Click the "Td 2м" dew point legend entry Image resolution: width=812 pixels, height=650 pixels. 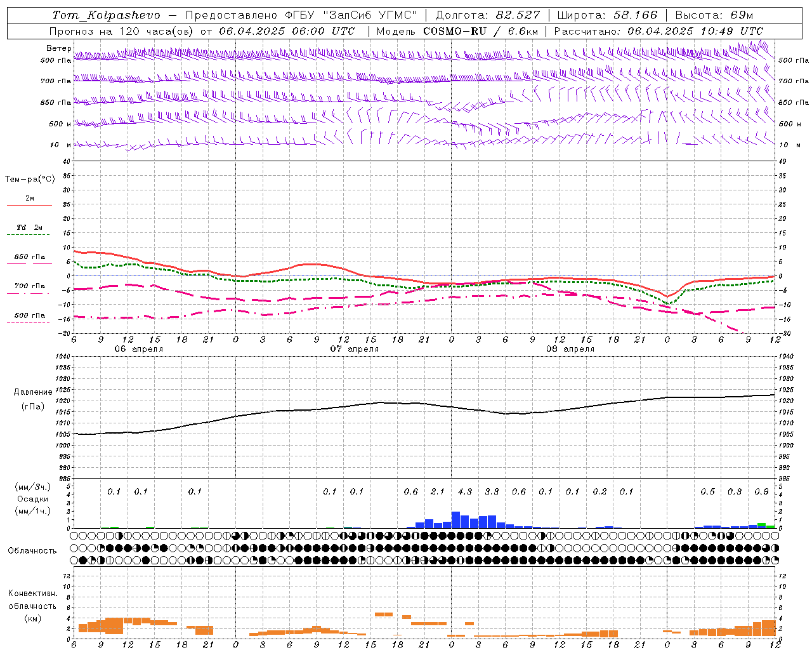click(29, 227)
